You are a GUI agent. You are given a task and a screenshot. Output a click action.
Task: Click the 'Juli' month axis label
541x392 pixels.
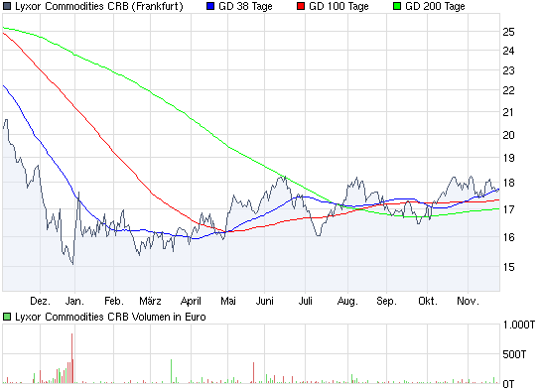(306, 301)
